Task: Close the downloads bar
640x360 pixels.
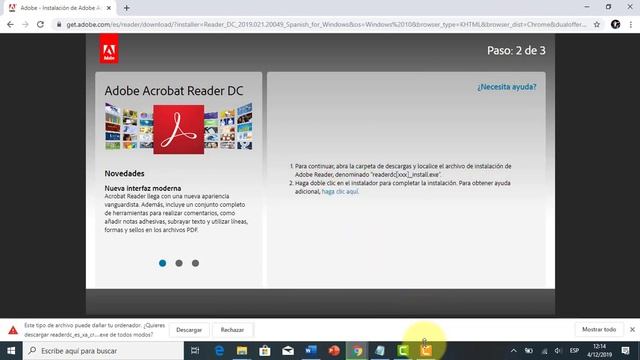Action: point(632,329)
